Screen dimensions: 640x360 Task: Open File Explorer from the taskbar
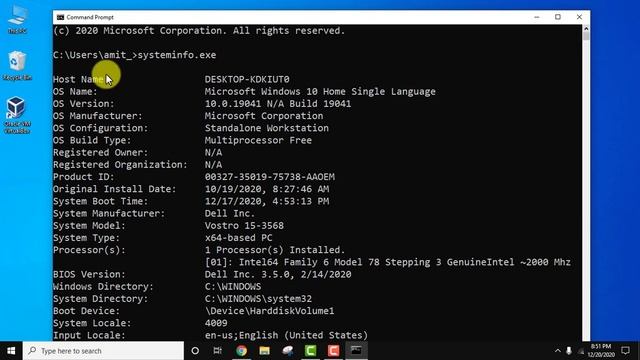(x=264, y=351)
